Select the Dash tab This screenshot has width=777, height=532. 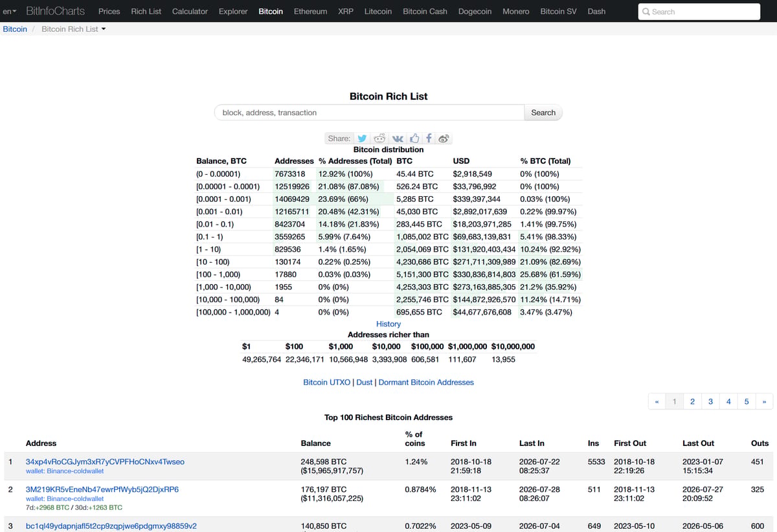point(597,12)
